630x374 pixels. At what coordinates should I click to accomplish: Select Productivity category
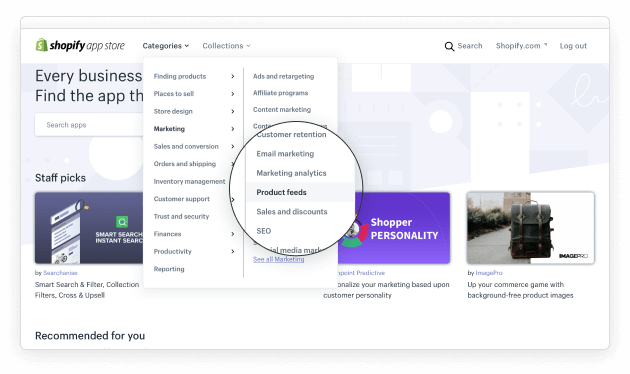coord(172,251)
